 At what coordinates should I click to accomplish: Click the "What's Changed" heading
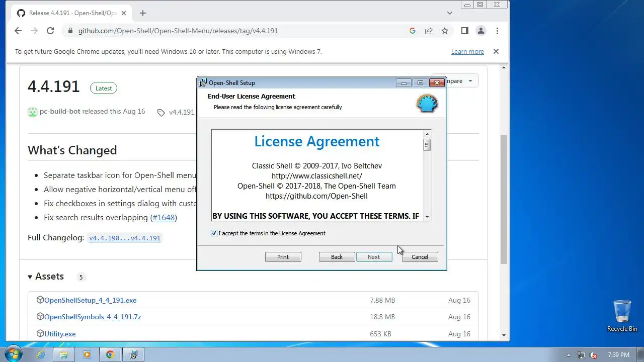72,150
